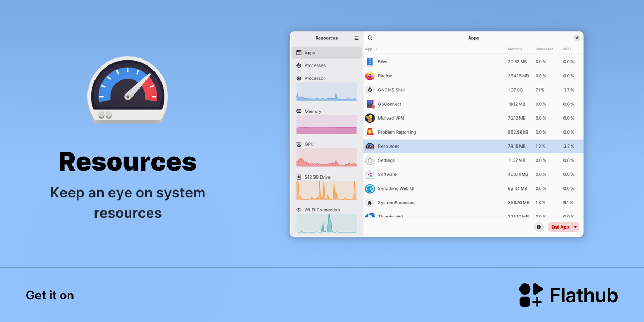644x322 pixels.
Task: Open the Memory sidebar label
Action: (x=313, y=112)
